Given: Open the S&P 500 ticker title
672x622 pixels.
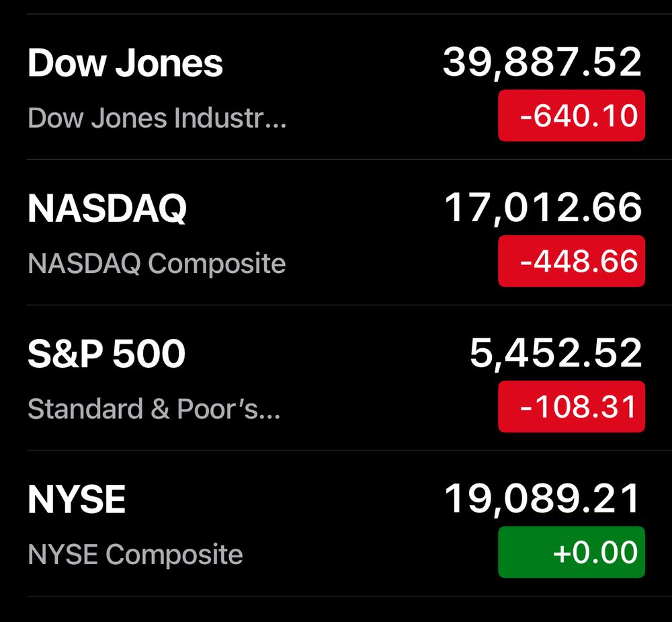Looking at the screenshot, I should click(x=106, y=354).
